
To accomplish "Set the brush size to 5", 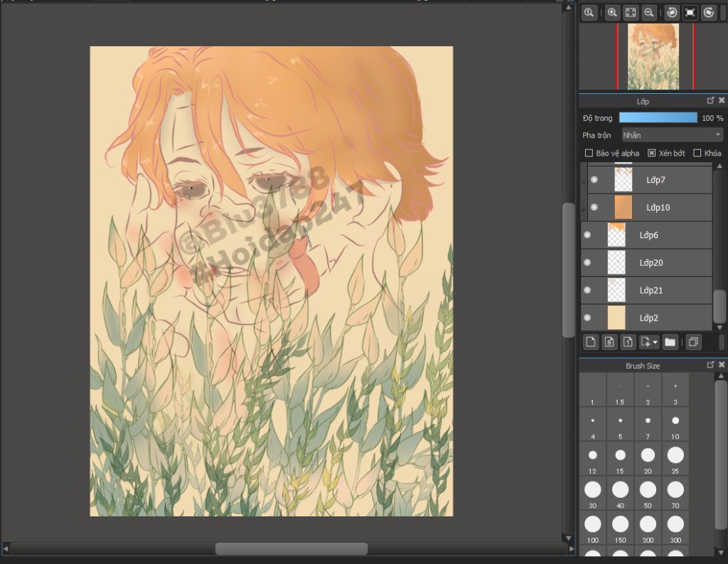I will click(x=620, y=425).
